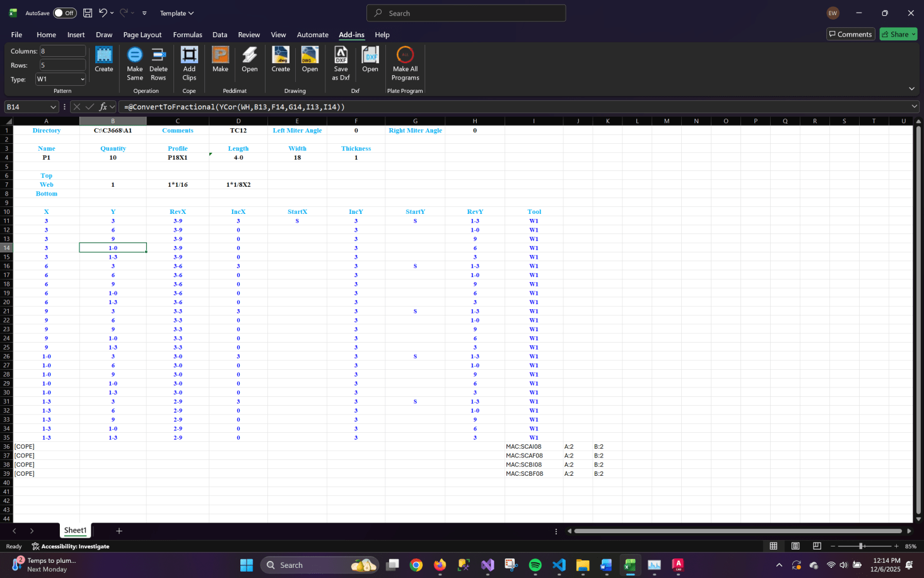The width and height of the screenshot is (924, 578).
Task: Open the Comments pane button
Action: point(850,34)
